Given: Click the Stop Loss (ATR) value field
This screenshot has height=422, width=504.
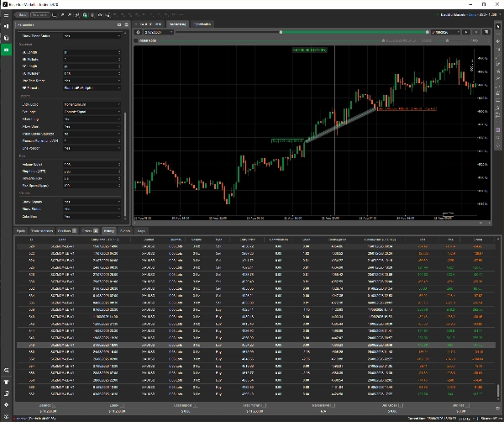Looking at the screenshot, I should tap(91, 171).
